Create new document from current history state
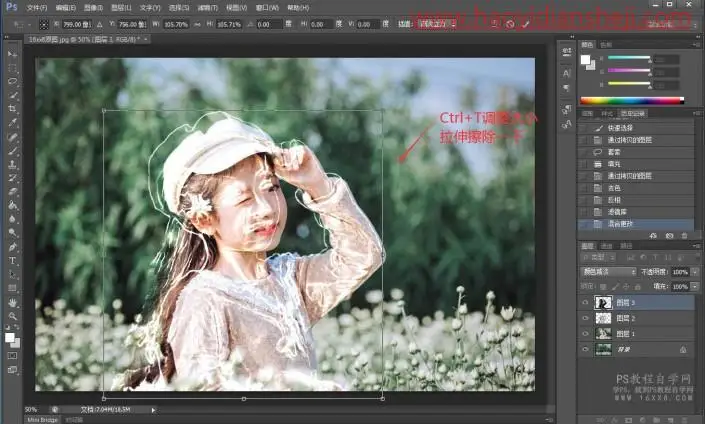Viewport: 705px width, 424px height. (x=654, y=236)
